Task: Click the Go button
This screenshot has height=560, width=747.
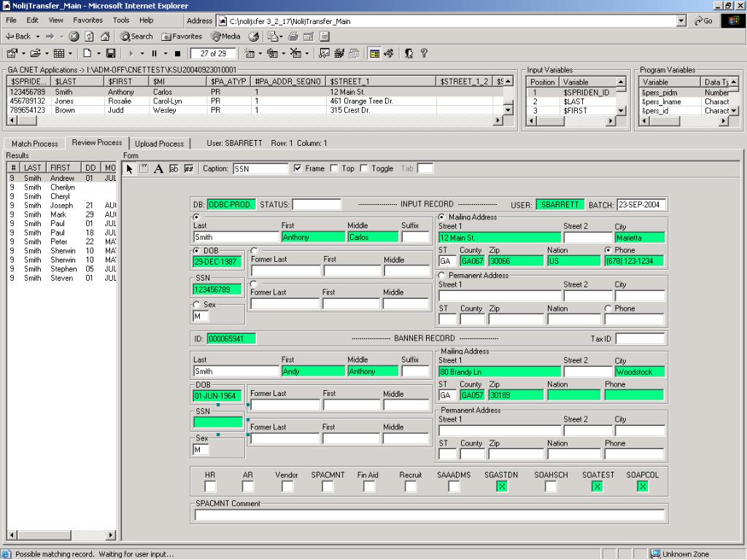Action: [x=704, y=21]
